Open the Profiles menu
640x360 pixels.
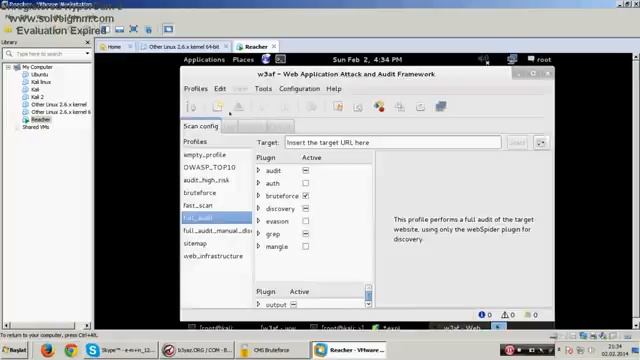pyautogui.click(x=196, y=89)
